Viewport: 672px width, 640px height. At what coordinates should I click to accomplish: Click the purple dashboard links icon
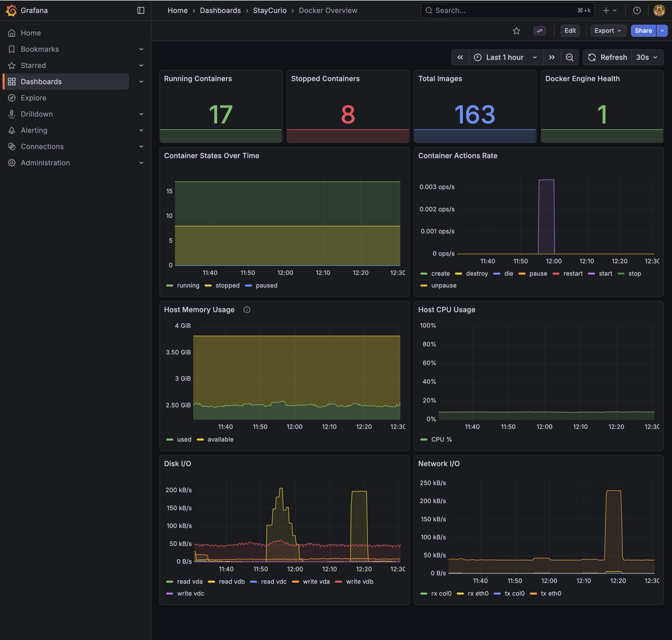coord(539,31)
